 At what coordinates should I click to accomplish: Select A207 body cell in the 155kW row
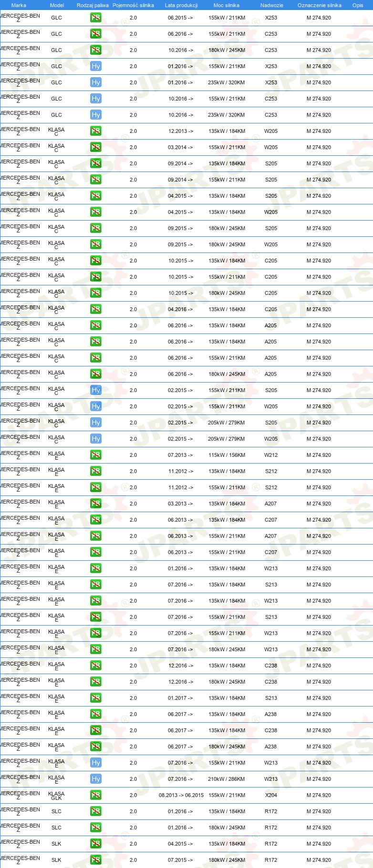[x=271, y=536]
